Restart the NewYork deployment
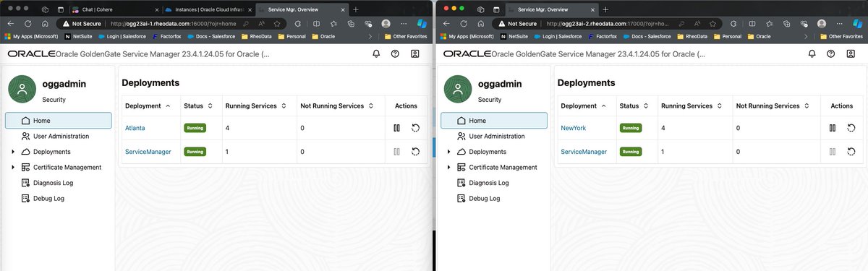 coord(852,128)
